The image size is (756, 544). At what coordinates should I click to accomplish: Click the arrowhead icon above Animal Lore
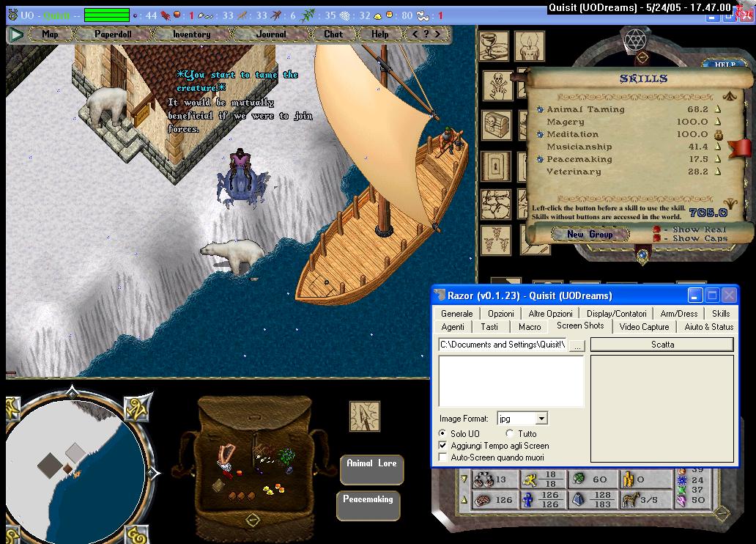pyautogui.click(x=365, y=416)
